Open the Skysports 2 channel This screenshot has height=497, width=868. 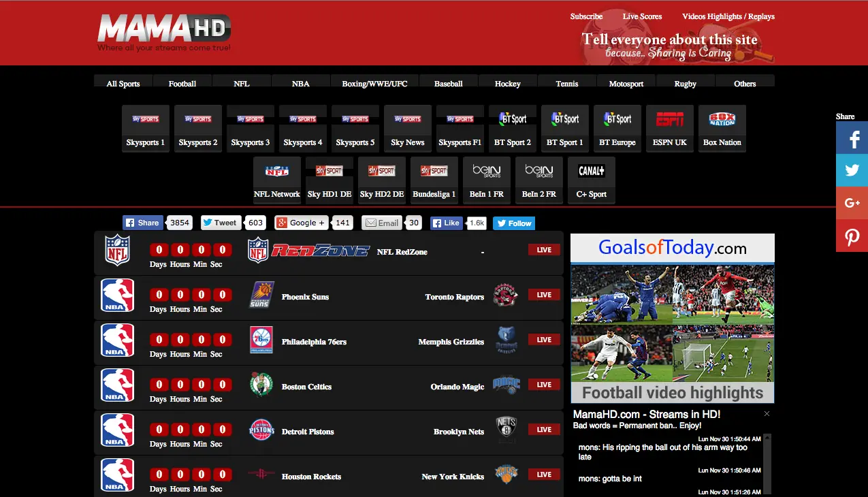pyautogui.click(x=198, y=128)
